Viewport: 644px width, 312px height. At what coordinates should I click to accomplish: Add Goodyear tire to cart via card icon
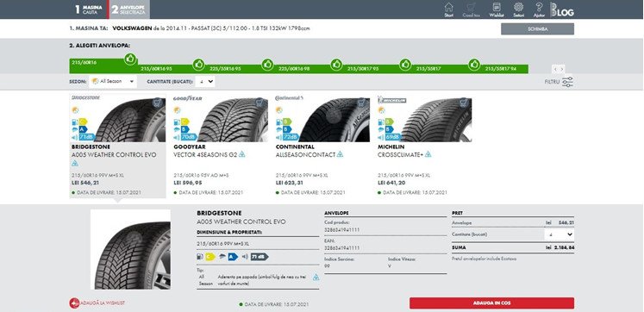[259, 103]
